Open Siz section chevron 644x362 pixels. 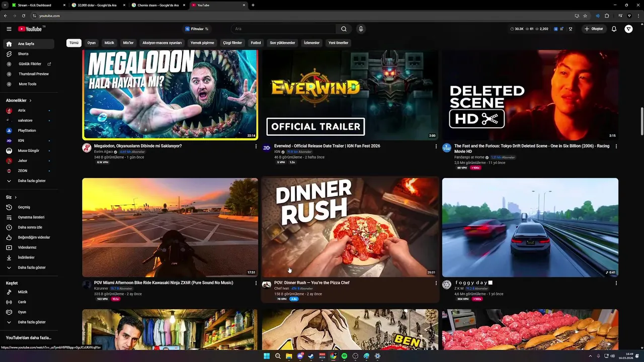(x=16, y=197)
